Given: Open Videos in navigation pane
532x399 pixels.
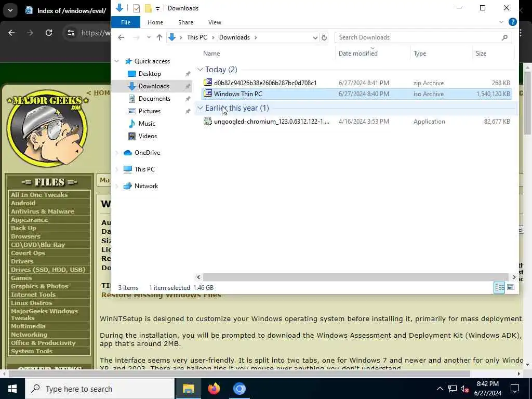Looking at the screenshot, I should pyautogui.click(x=148, y=136).
